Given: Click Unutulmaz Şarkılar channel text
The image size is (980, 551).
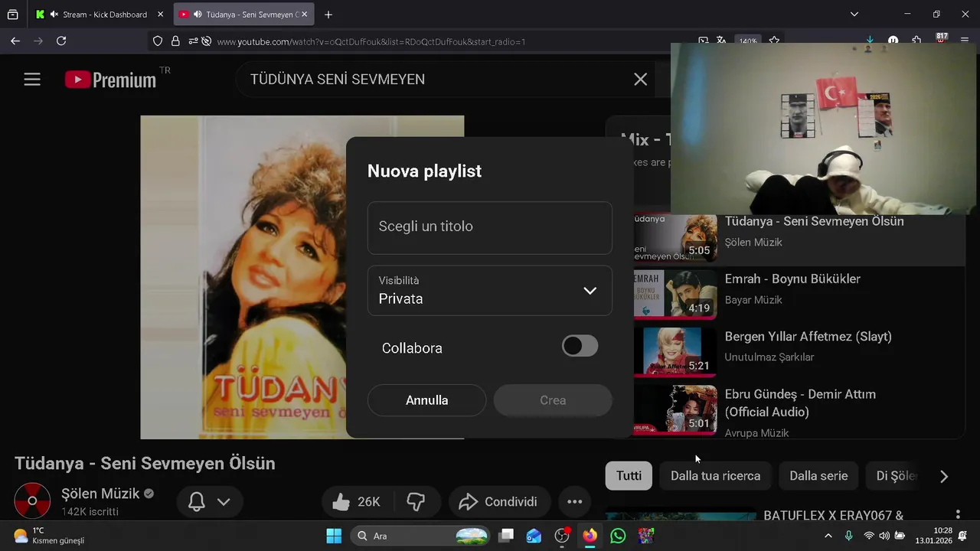Looking at the screenshot, I should coord(769,357).
